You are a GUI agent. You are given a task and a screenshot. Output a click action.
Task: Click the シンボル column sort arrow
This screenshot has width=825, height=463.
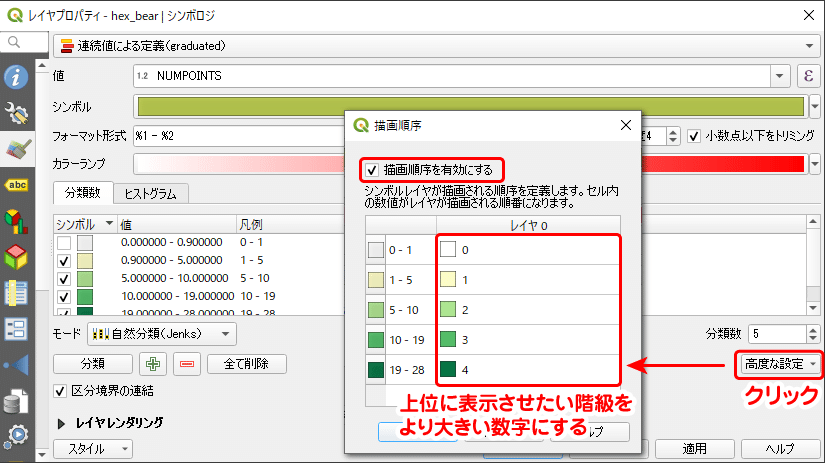click(109, 224)
